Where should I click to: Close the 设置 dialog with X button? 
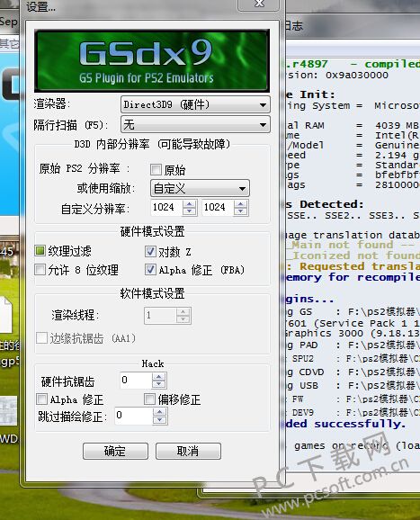[259, 4]
